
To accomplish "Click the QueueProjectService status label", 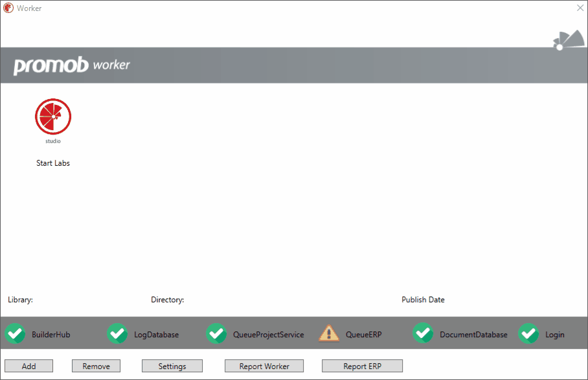I will pyautogui.click(x=269, y=335).
